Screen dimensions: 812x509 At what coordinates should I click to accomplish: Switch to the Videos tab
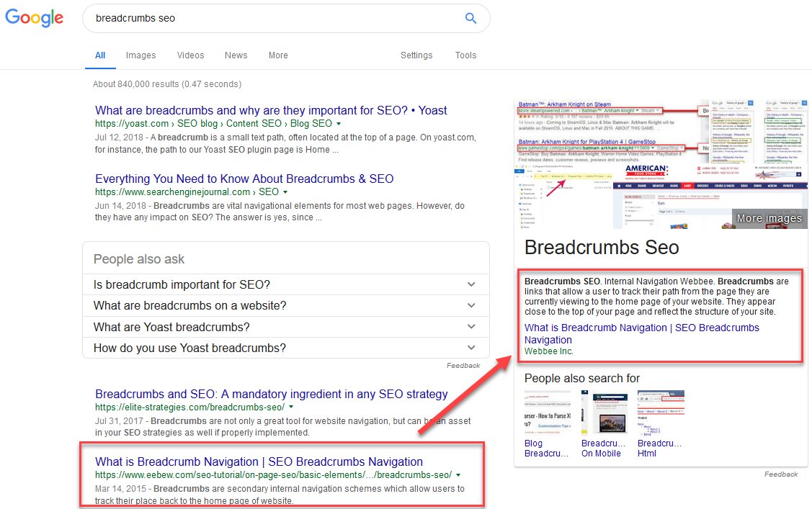190,55
